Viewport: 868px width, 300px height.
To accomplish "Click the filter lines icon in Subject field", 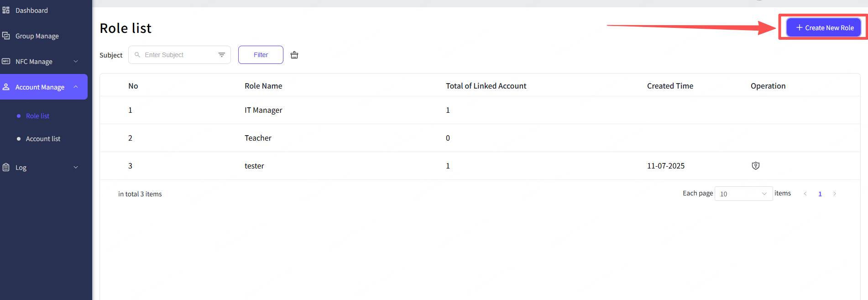I will pyautogui.click(x=222, y=55).
